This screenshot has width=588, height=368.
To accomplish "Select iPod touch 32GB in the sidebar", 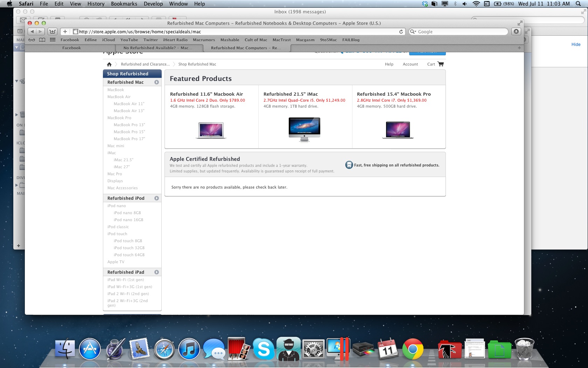I will (x=129, y=248).
